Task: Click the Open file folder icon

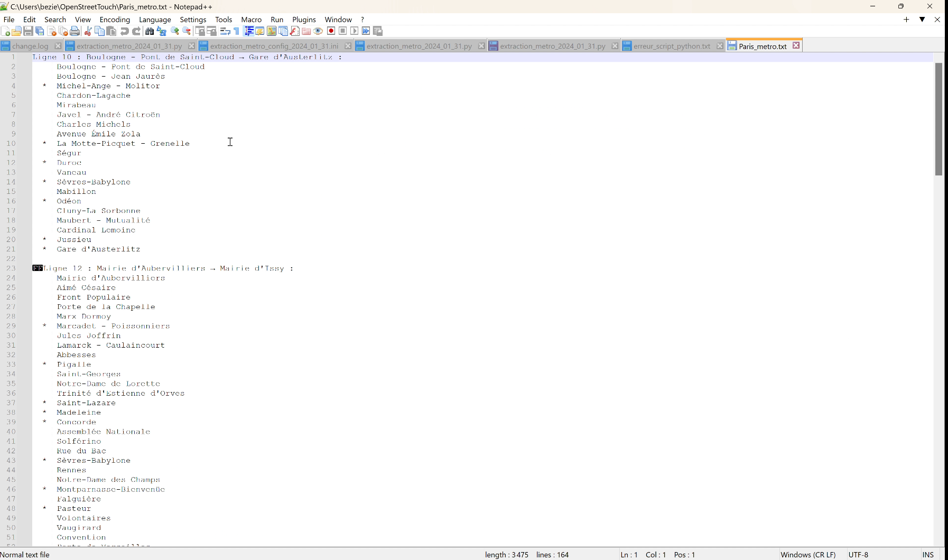Action: [x=16, y=31]
